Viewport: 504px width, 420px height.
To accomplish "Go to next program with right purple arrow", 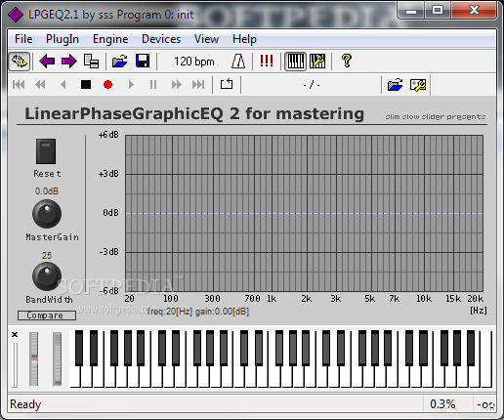I will pyautogui.click(x=69, y=62).
